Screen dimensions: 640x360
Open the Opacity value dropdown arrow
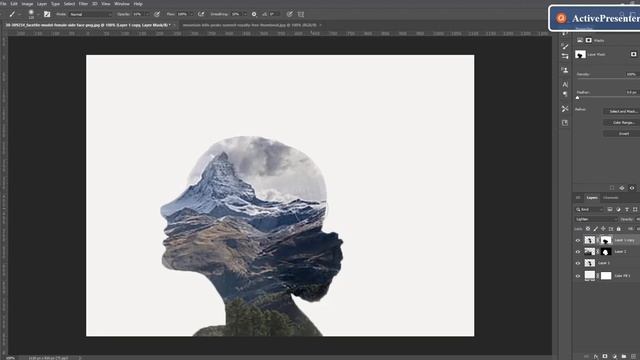pos(147,14)
